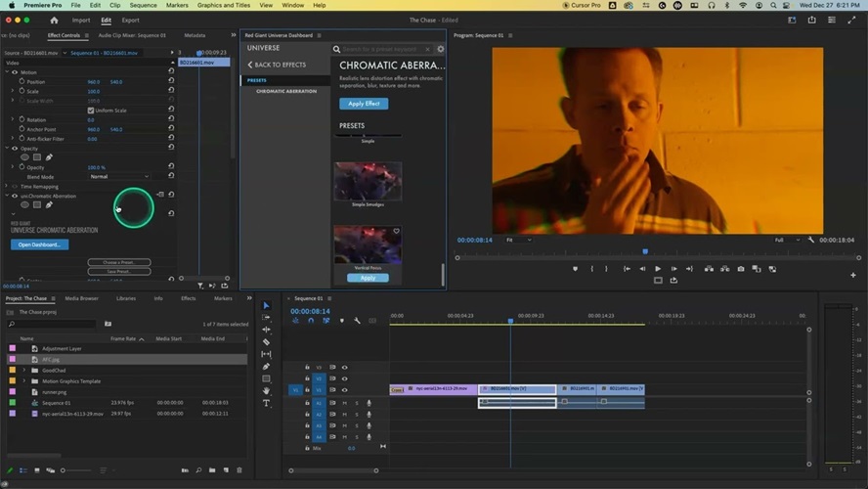Collapse the Motion effect group

[x=7, y=72]
